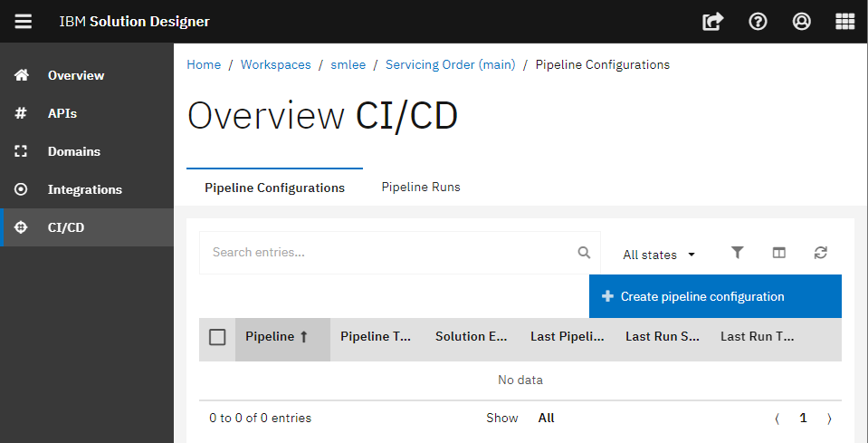
Task: Open the app switcher grid icon
Action: pyautogui.click(x=844, y=22)
